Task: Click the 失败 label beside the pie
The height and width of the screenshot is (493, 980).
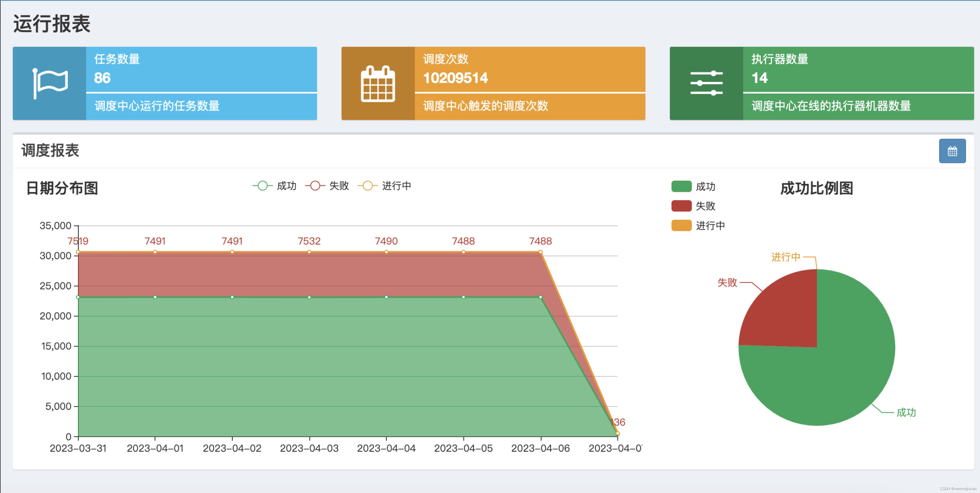Action: click(727, 282)
